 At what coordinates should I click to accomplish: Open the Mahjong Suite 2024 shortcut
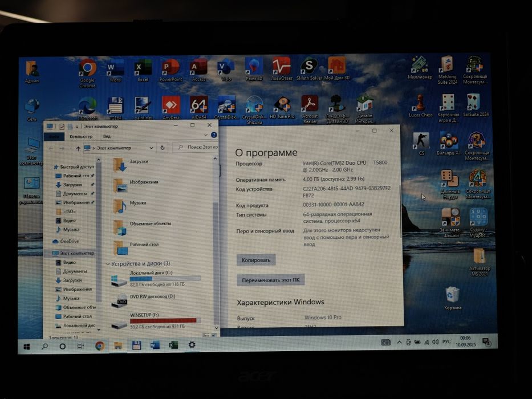(x=448, y=70)
